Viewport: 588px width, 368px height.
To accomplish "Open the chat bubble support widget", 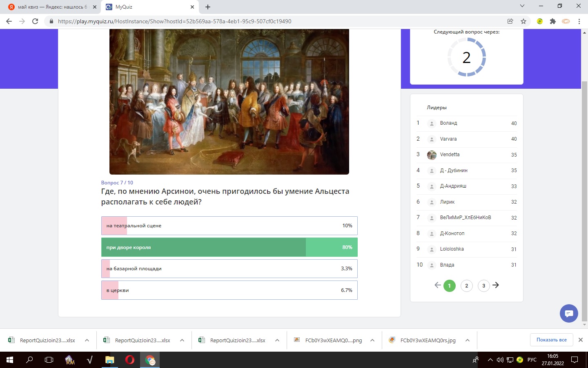I will 569,314.
